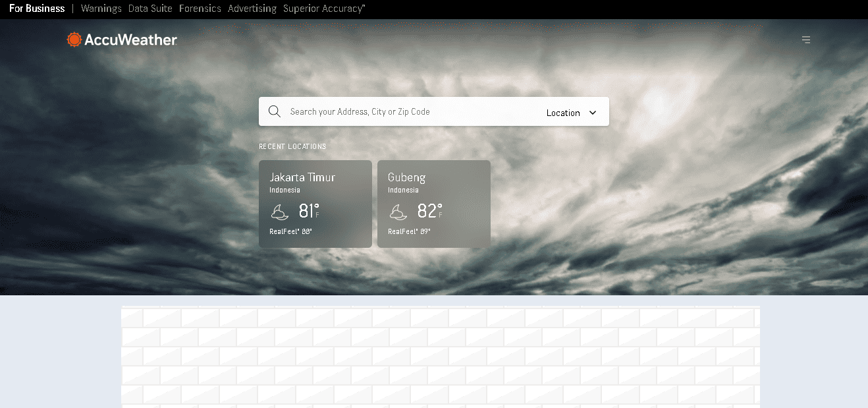This screenshot has width=868, height=408.
Task: Open the Warnings page
Action: click(101, 8)
